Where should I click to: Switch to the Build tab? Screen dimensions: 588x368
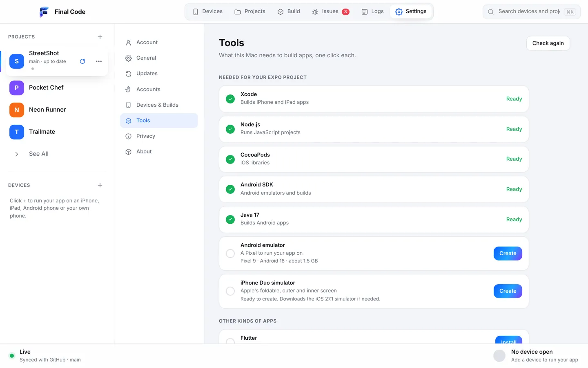(x=289, y=11)
